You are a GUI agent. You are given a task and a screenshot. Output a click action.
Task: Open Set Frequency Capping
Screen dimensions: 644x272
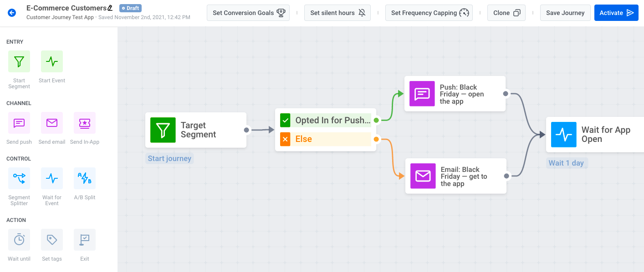tap(429, 13)
